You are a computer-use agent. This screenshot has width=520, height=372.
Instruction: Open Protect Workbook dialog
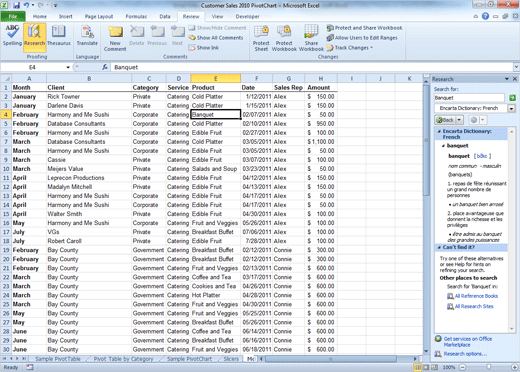click(284, 39)
